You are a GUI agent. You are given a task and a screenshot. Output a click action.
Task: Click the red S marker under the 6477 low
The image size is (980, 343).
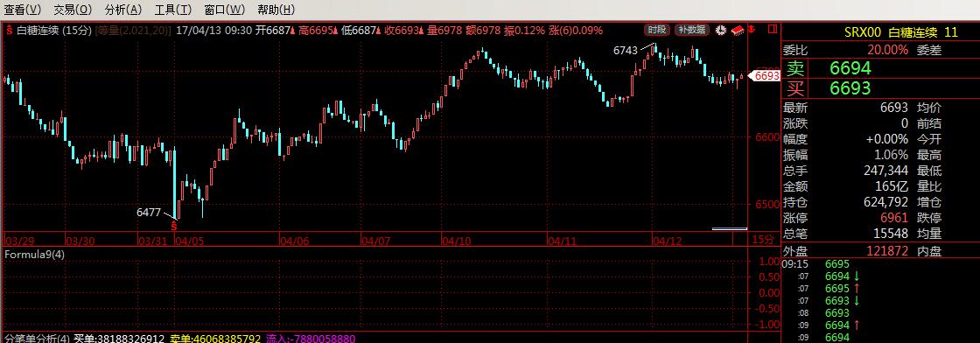click(174, 226)
